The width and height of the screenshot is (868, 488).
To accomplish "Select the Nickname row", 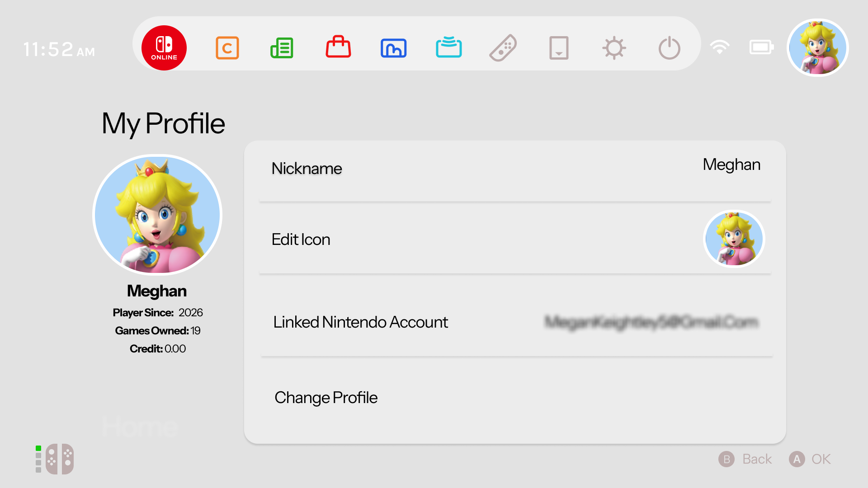I will point(515,171).
